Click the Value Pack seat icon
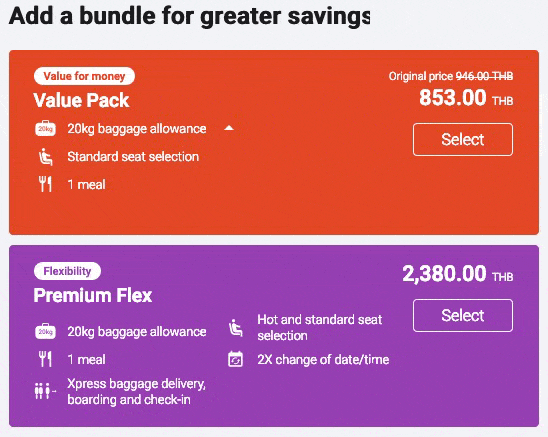548x437 pixels. click(x=45, y=157)
